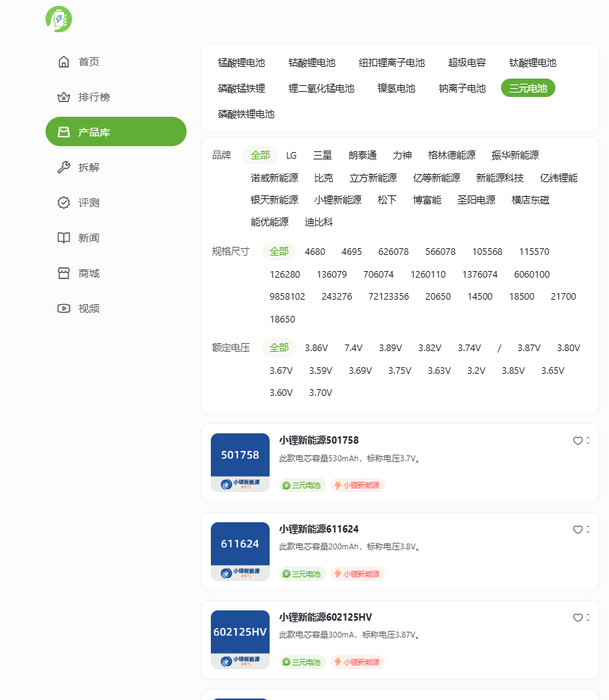Select the highlighted 三元电池 category
Viewport: 609px width, 700px height.
click(528, 88)
